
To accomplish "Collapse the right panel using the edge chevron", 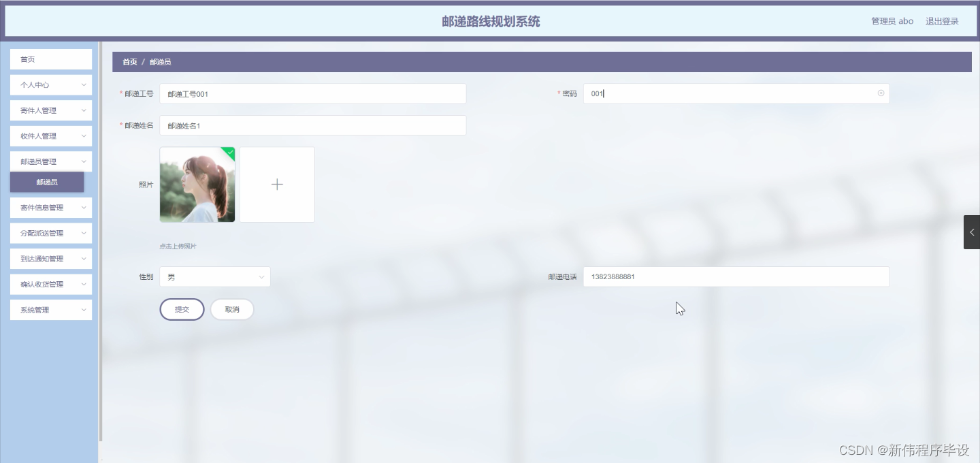I will [x=971, y=231].
